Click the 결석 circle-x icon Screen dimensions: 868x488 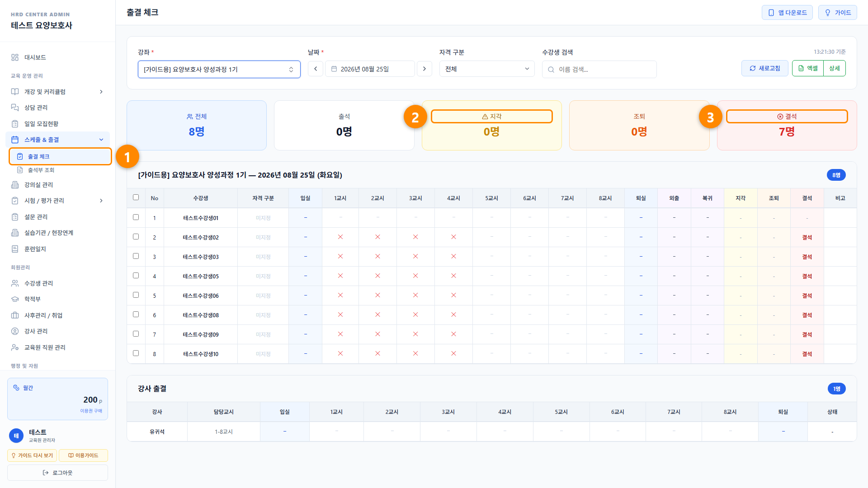780,117
